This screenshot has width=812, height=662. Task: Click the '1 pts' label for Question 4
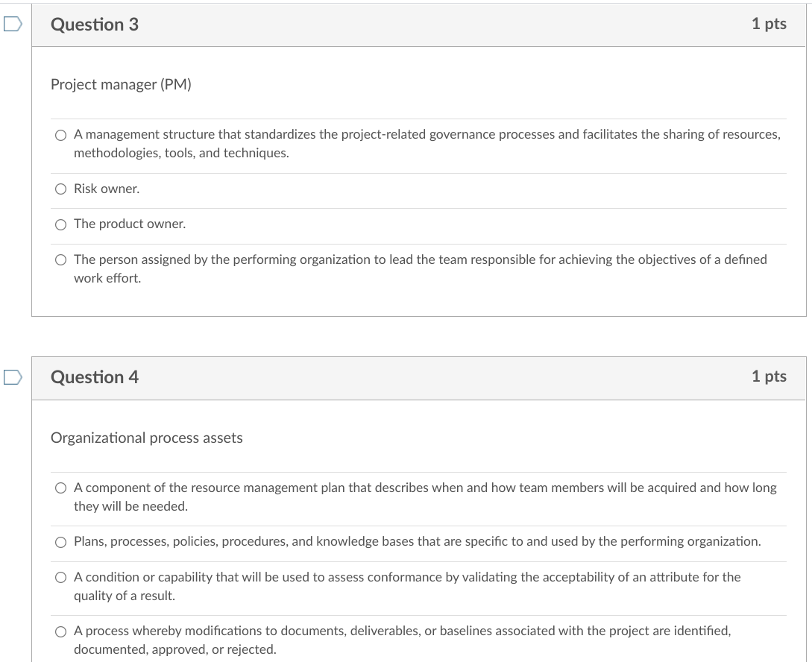[x=771, y=376]
